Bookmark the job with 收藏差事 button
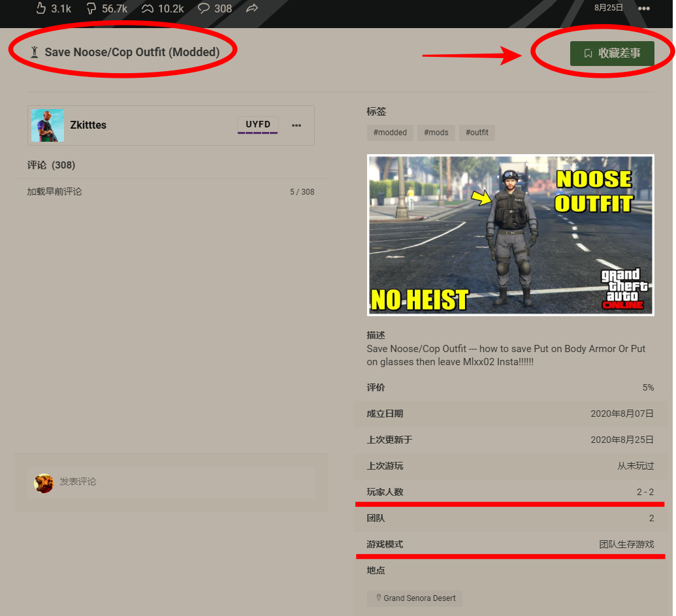This screenshot has width=676, height=616. click(612, 54)
